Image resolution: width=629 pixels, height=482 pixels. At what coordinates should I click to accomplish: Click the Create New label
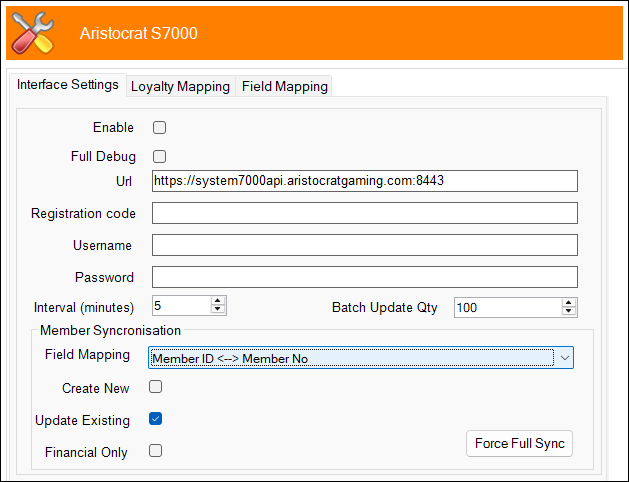[95, 388]
